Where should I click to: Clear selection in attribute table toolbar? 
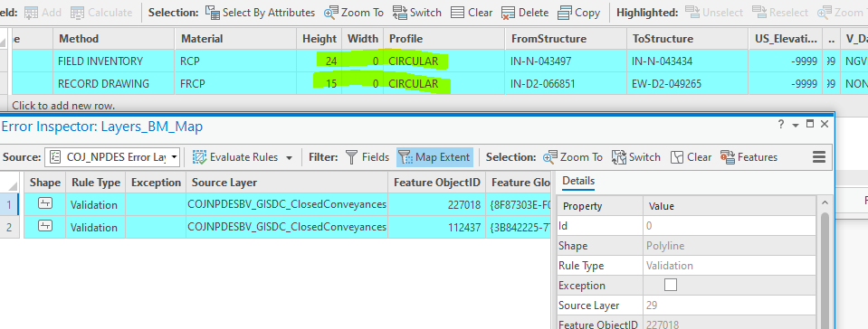pos(472,12)
